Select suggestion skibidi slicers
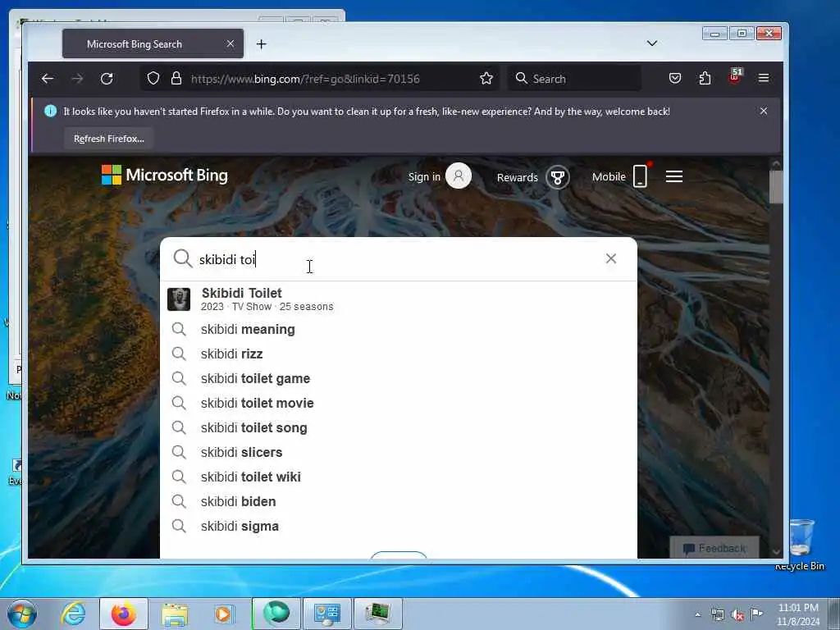The height and width of the screenshot is (630, 840). pos(399,452)
